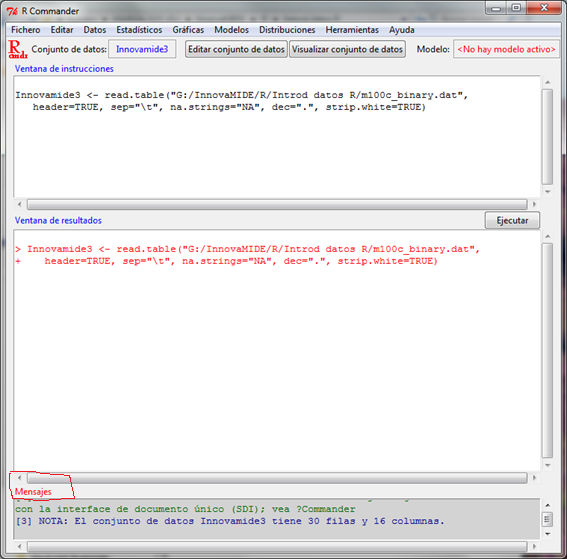
Task: Click the right arrow of results horizontal scrollbar
Action: coord(534,478)
